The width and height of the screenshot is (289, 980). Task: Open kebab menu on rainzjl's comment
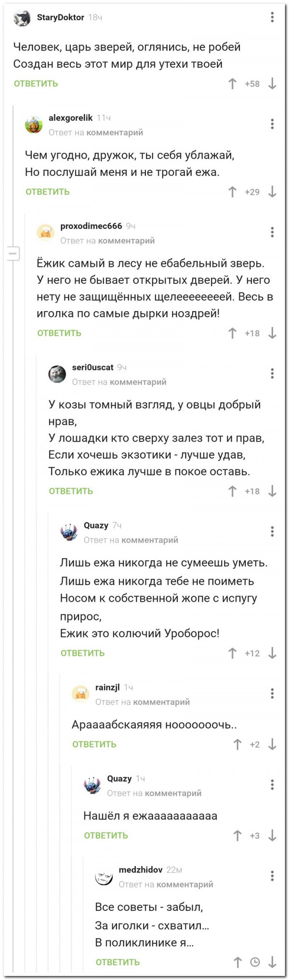272,693
